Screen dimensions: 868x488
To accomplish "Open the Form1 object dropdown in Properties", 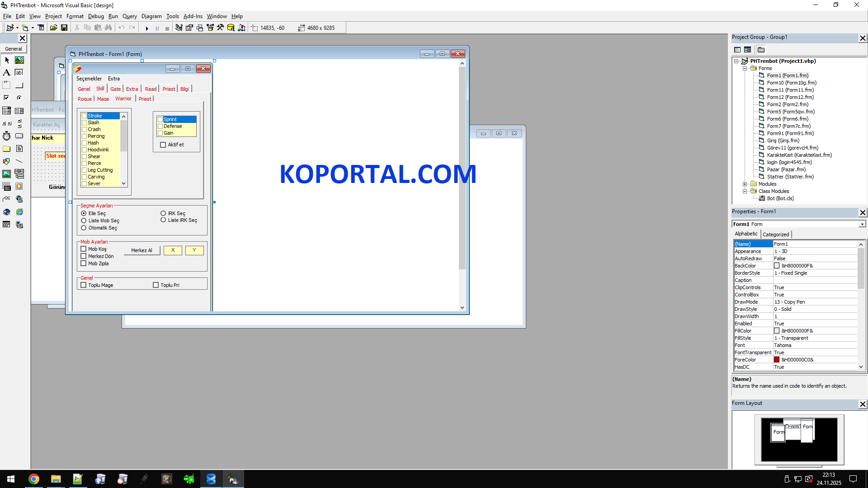I will pos(862,224).
